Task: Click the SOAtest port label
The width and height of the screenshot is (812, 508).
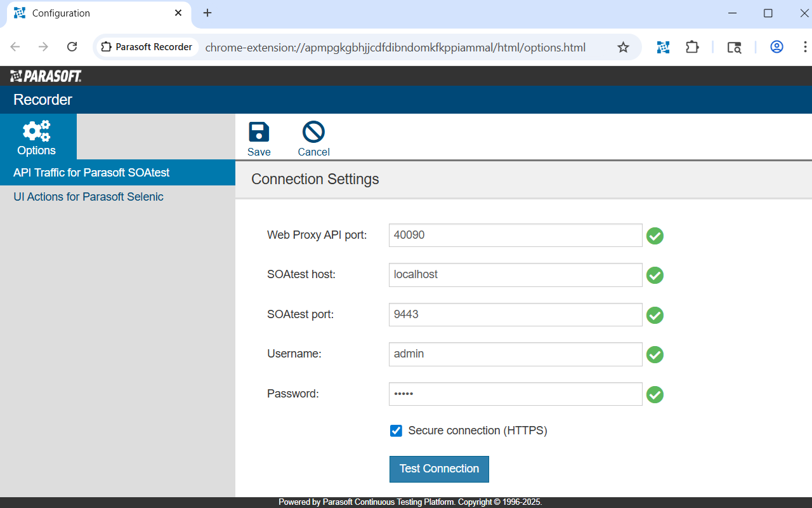Action: point(301,314)
